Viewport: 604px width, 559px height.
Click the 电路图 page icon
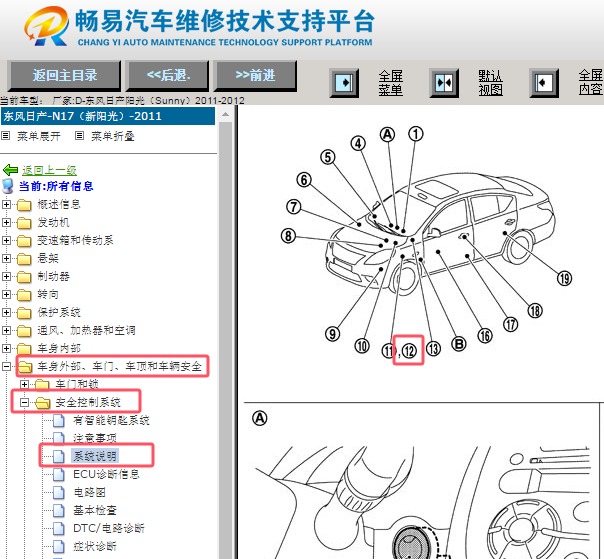pos(59,492)
